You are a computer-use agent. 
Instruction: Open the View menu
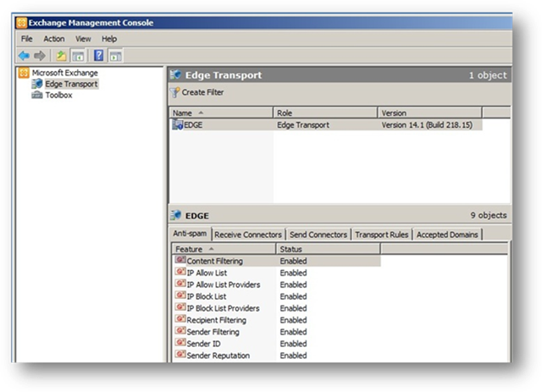83,39
